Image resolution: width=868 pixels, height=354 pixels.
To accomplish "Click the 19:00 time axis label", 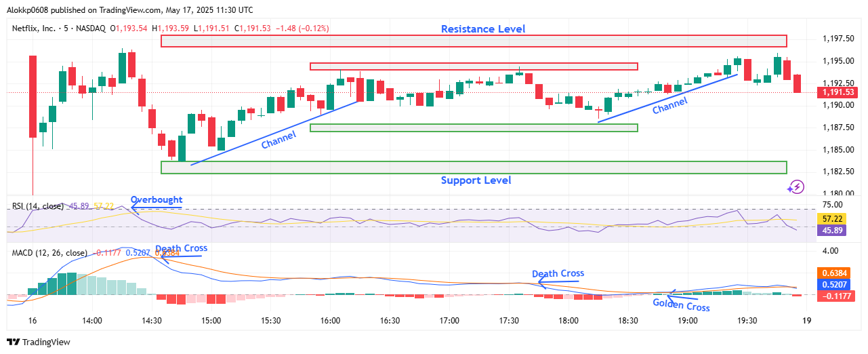I will (x=688, y=321).
